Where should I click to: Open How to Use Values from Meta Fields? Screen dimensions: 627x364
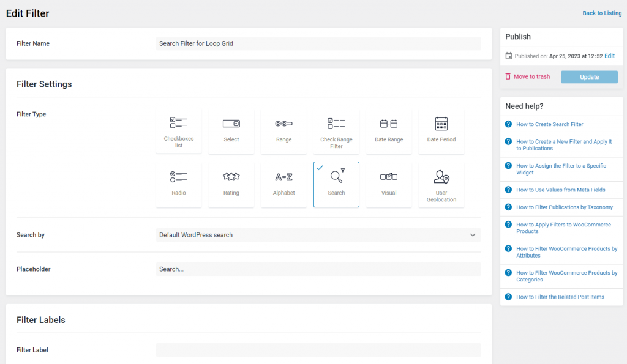tap(561, 190)
